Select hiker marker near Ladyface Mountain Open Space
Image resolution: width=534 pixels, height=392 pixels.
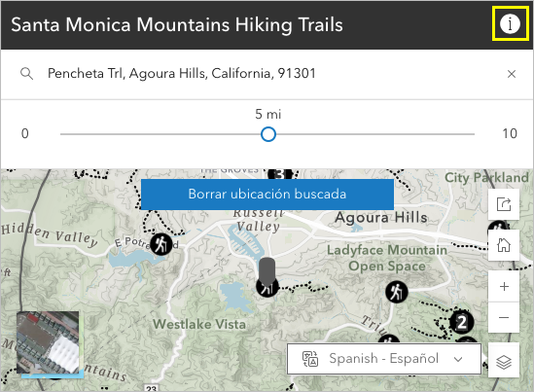point(397,292)
